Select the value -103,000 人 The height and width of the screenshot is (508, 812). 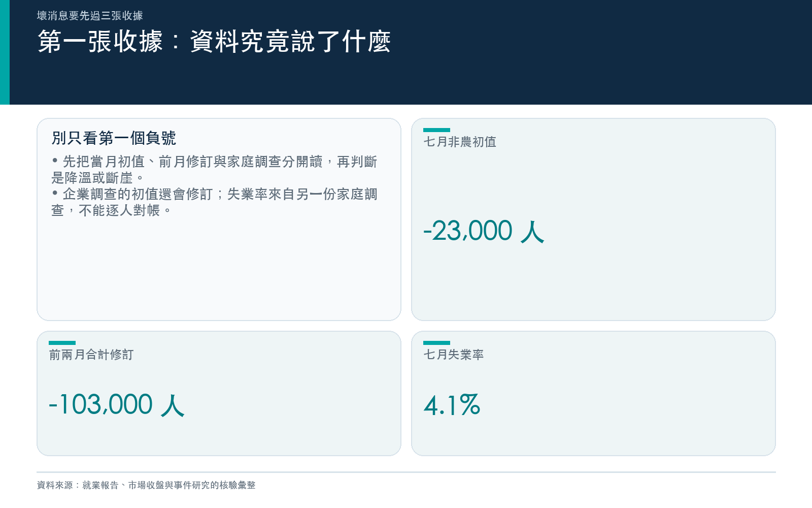pos(116,405)
